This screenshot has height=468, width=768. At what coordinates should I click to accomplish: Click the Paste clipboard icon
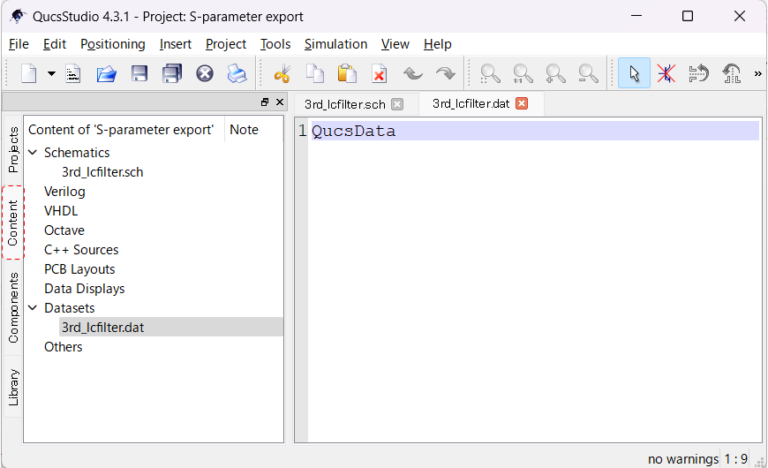click(347, 74)
